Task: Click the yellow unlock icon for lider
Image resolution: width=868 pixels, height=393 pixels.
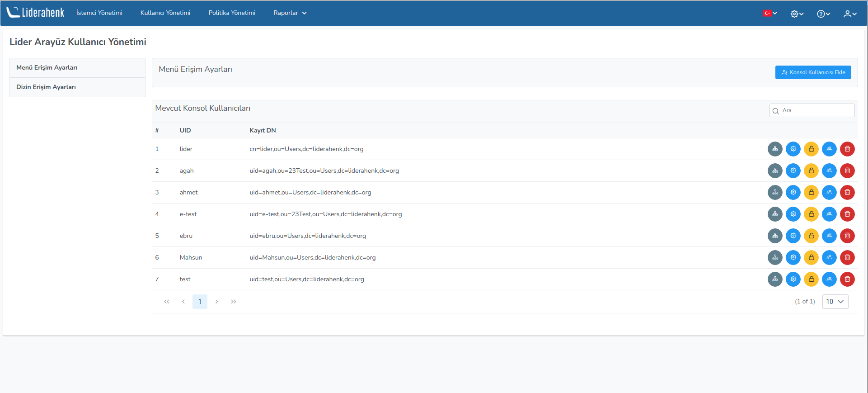Action: pyautogui.click(x=811, y=149)
